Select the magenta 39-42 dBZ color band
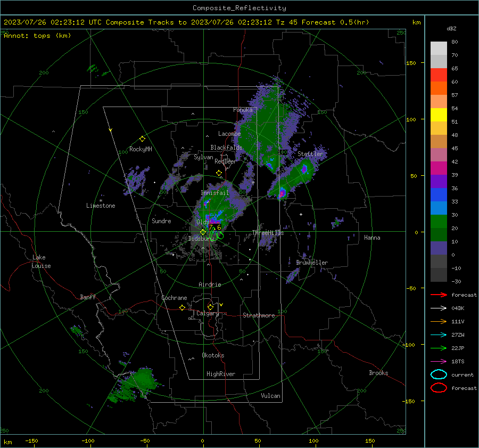The width and height of the screenshot is (479, 448). (x=439, y=168)
